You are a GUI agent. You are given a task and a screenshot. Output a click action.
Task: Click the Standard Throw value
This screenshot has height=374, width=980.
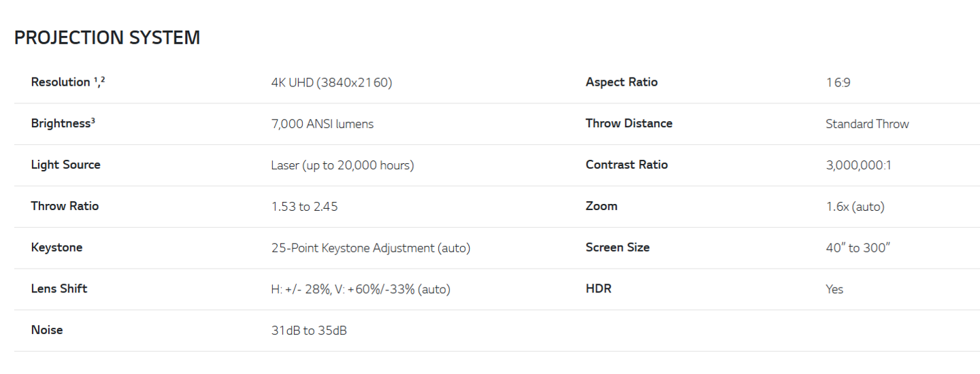click(867, 124)
